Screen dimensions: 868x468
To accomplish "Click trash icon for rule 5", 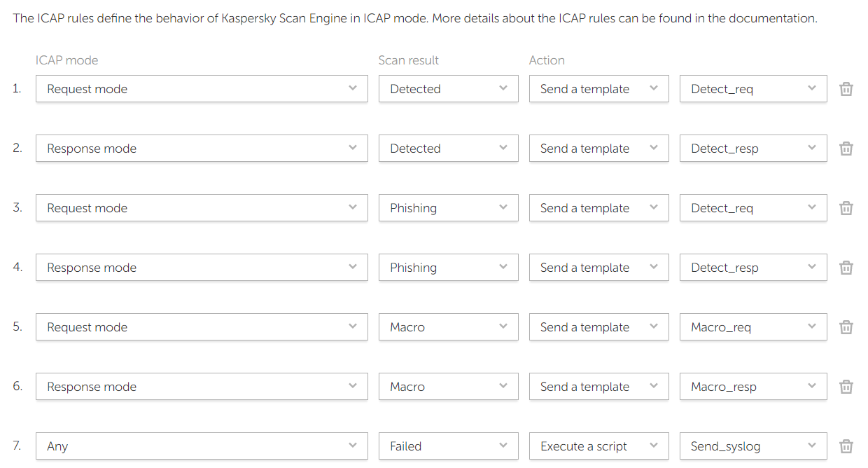I will pos(846,327).
